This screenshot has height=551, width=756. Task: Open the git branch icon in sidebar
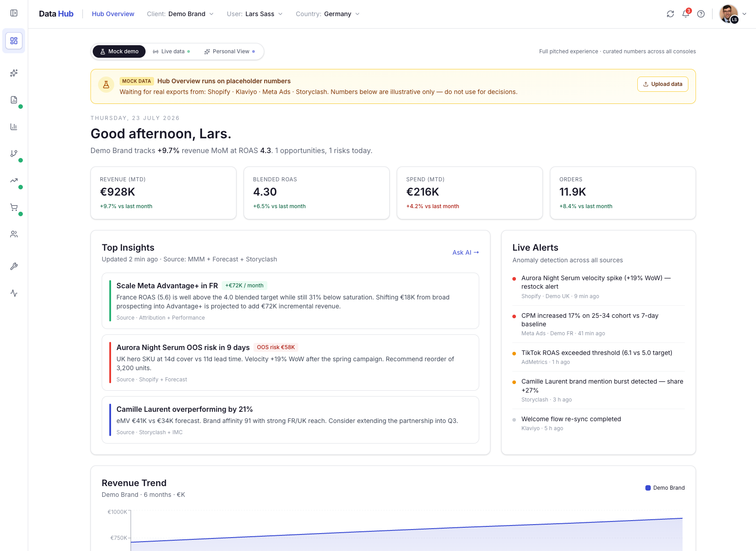[14, 154]
